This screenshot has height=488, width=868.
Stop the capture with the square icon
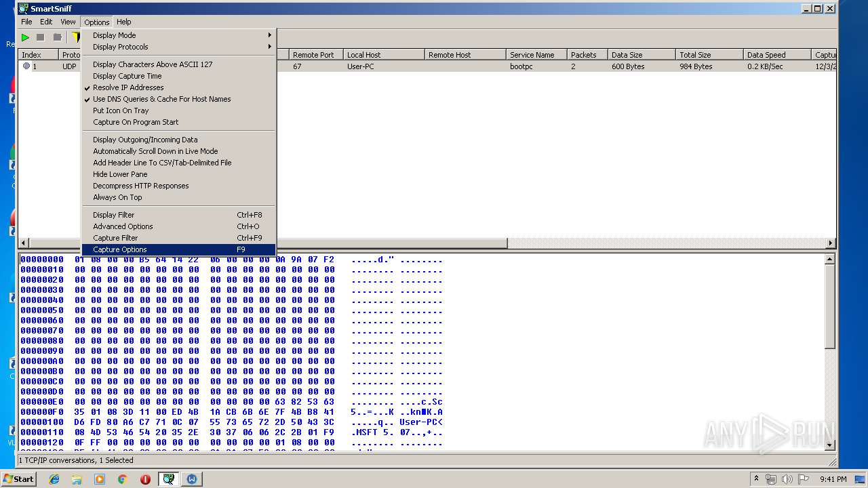(41, 37)
